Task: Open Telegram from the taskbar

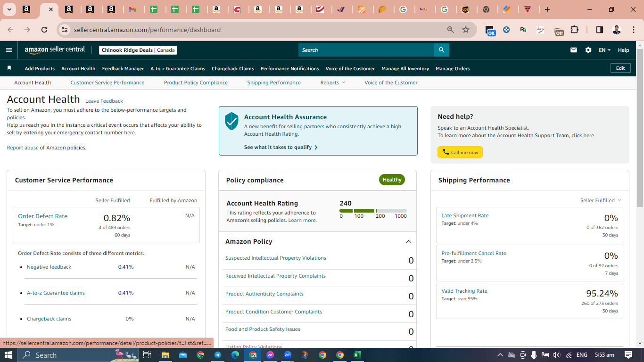Action: click(x=217, y=355)
